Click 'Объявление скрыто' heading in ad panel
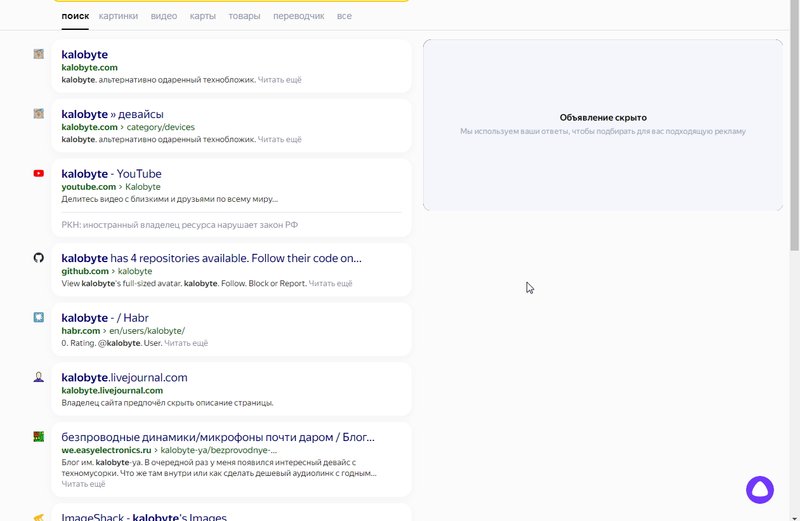Screen dimensions: 800x521 [x=603, y=117]
